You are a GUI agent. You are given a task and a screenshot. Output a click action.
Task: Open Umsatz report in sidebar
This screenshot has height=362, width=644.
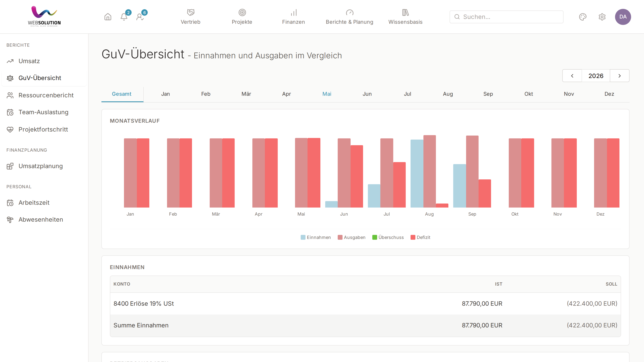tap(44, 61)
